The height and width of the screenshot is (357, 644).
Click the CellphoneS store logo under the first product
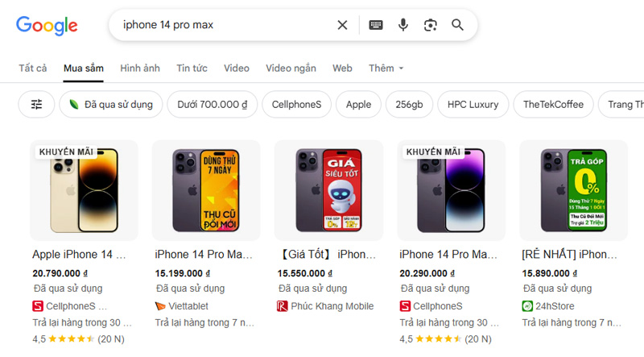38,306
